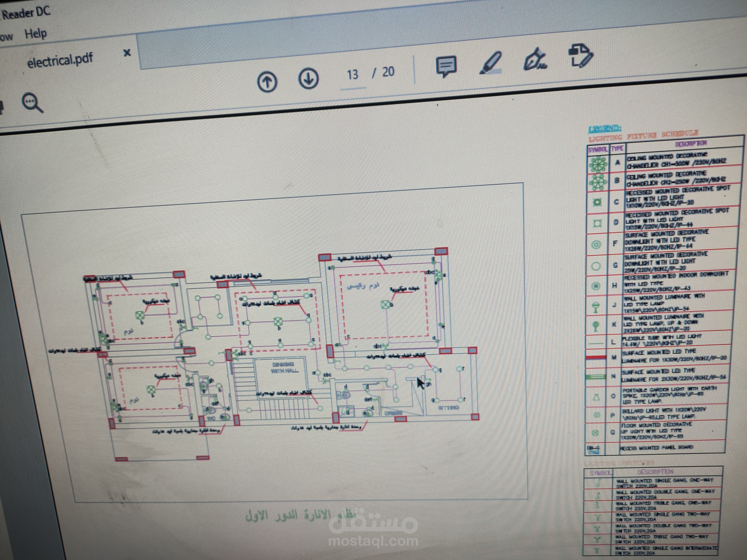Click the type A chandelier symbol in the legend
This screenshot has width=747, height=560.
[x=598, y=165]
